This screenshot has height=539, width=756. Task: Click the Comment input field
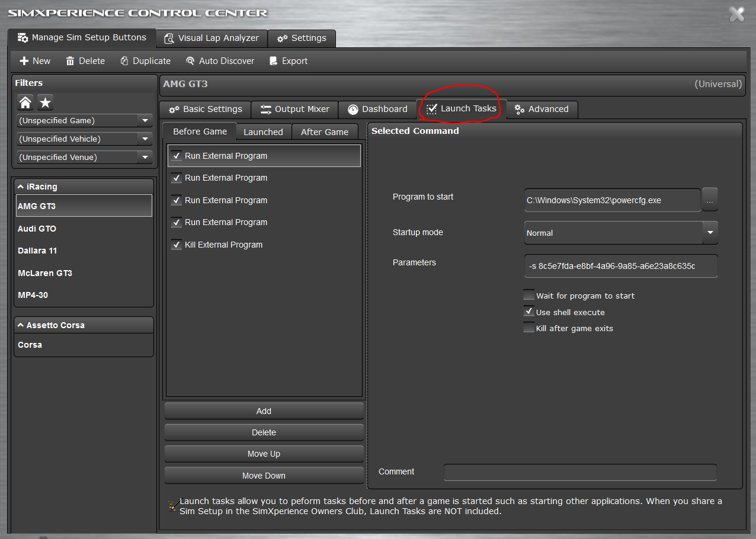pyautogui.click(x=579, y=472)
